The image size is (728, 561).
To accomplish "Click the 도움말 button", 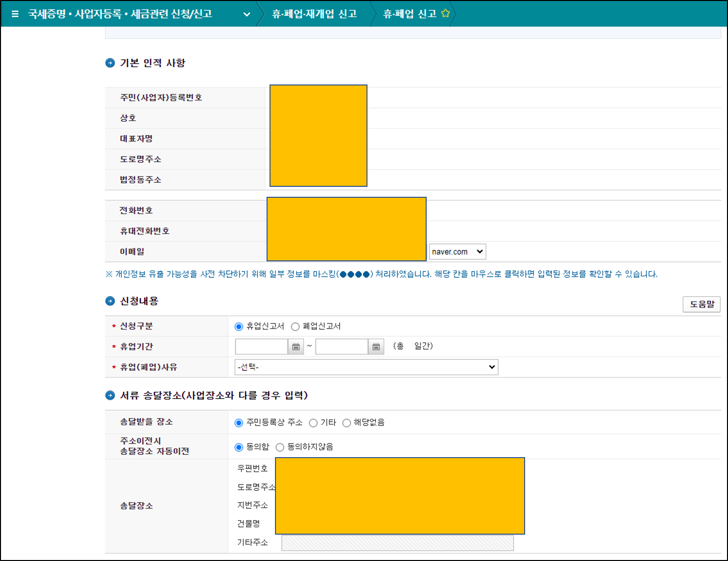I will point(701,304).
